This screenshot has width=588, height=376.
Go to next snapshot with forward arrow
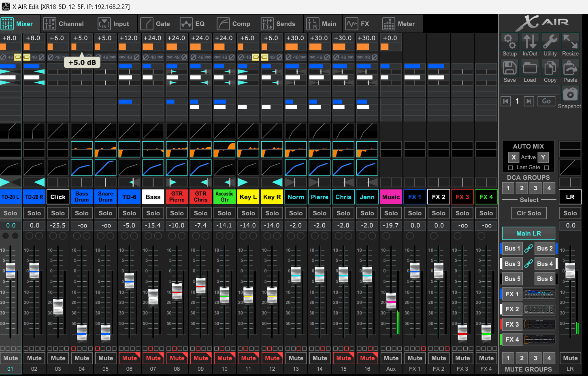529,101
